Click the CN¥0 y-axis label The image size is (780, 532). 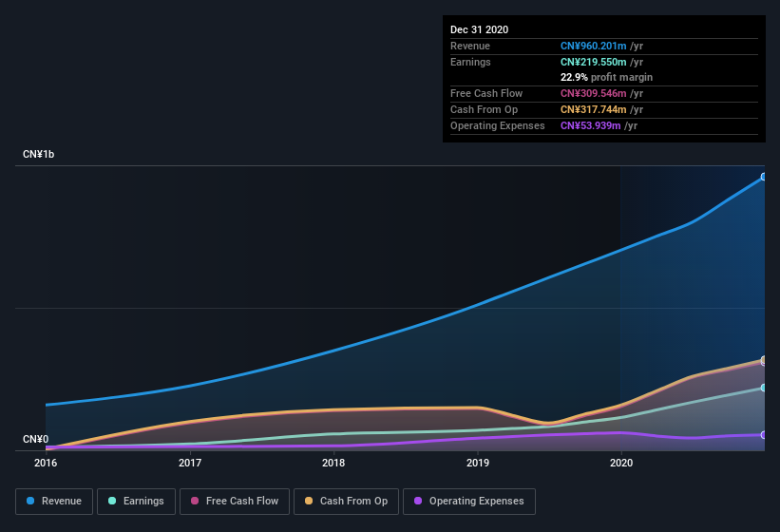point(35,439)
